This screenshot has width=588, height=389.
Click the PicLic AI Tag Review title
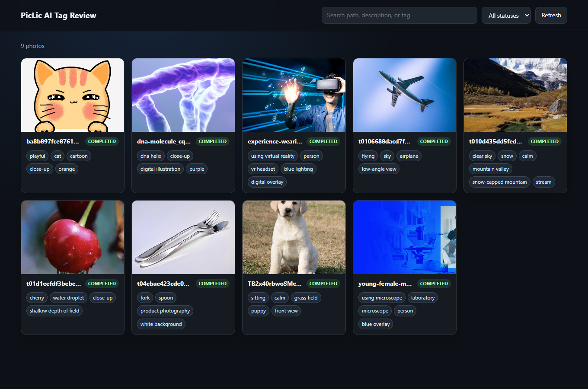pyautogui.click(x=58, y=16)
